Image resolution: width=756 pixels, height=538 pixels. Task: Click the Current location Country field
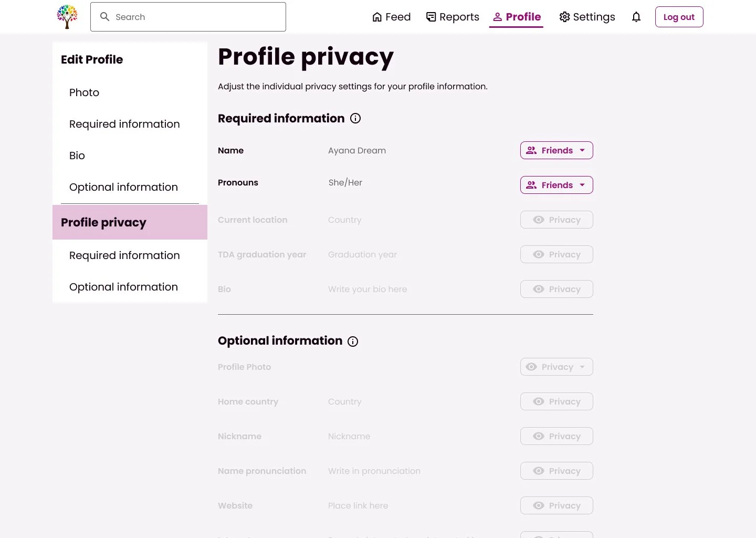click(345, 220)
